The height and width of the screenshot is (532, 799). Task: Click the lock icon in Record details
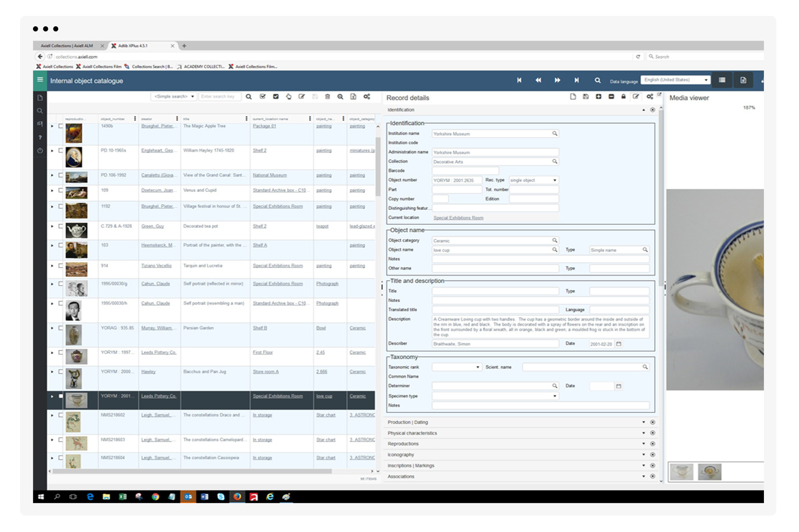coord(623,97)
